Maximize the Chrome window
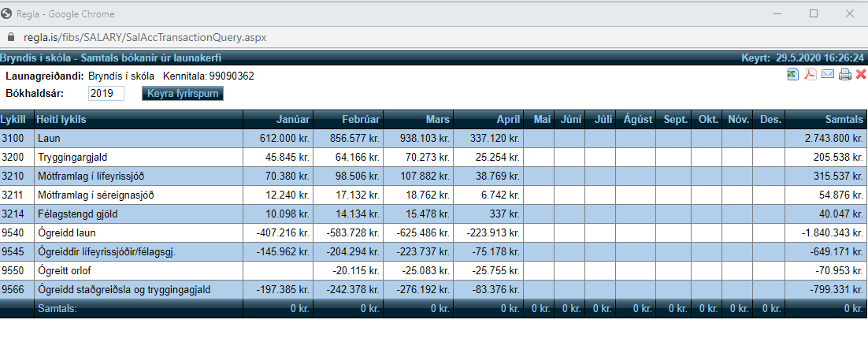 [x=814, y=13]
